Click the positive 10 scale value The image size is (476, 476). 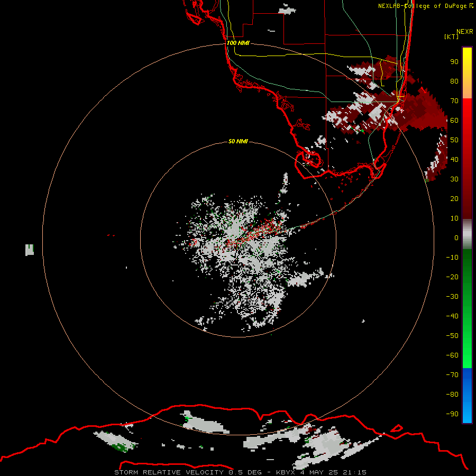click(x=454, y=218)
